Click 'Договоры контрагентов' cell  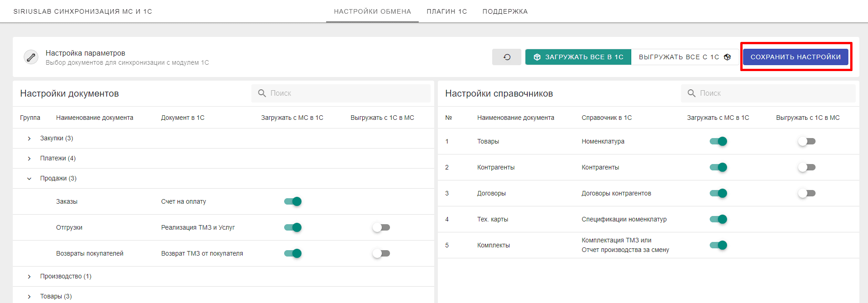click(616, 193)
